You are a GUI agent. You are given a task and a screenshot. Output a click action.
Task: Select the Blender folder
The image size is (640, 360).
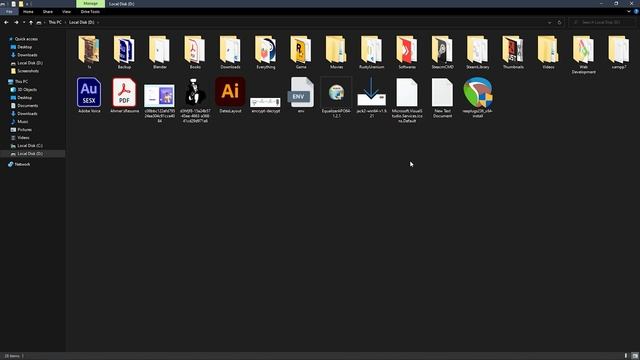click(x=160, y=52)
